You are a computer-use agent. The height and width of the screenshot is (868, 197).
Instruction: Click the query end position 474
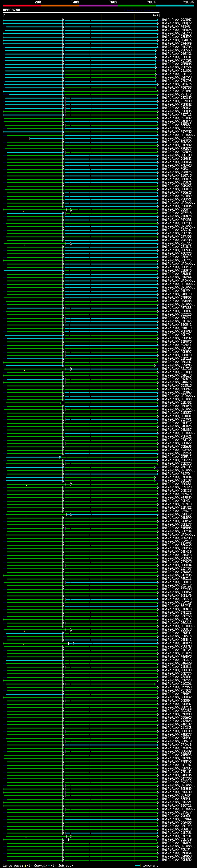[155, 15]
